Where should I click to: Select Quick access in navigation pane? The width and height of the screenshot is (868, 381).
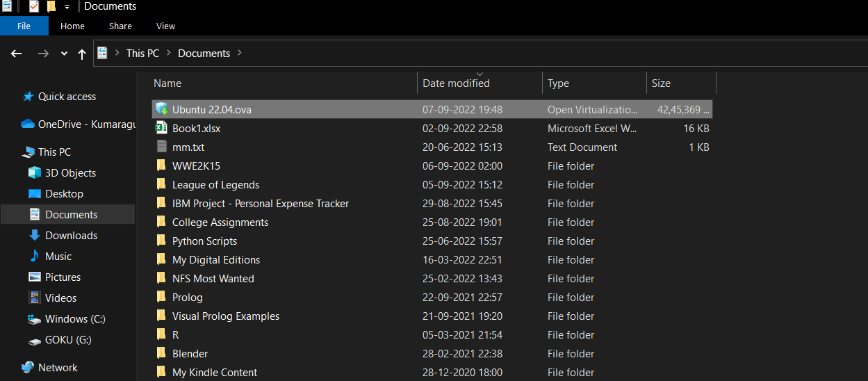coord(67,97)
